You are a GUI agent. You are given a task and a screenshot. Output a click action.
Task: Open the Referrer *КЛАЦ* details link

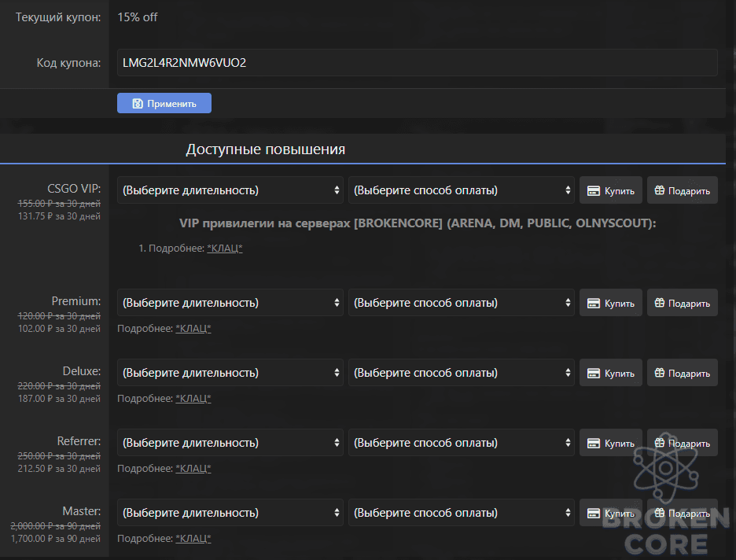[193, 469]
